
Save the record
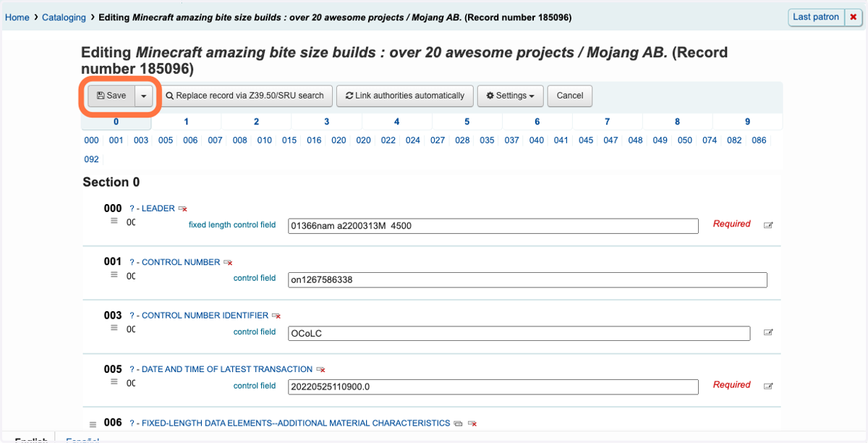[x=111, y=96]
